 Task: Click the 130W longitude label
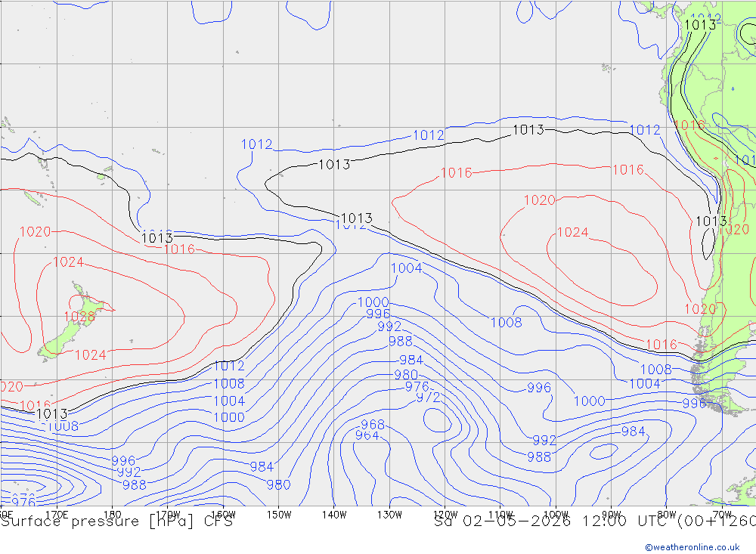coord(389,515)
